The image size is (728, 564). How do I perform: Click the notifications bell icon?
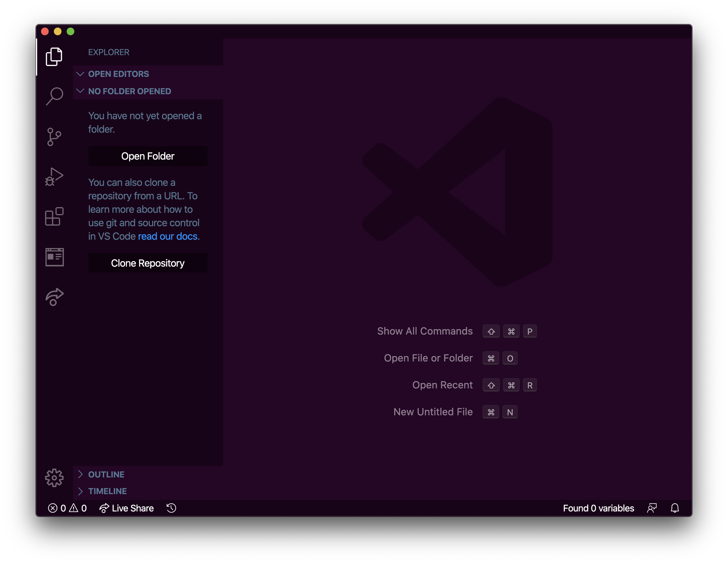coord(675,508)
